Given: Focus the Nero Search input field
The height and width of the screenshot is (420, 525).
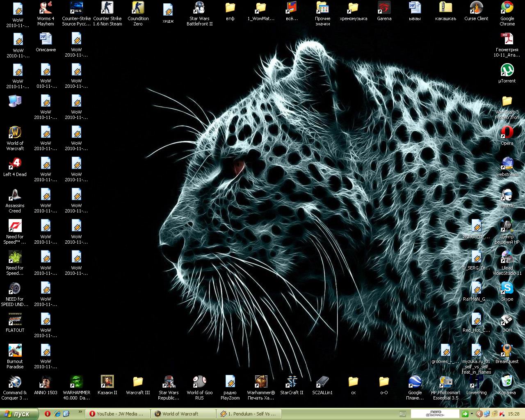Looking at the screenshot, I should [x=435, y=414].
